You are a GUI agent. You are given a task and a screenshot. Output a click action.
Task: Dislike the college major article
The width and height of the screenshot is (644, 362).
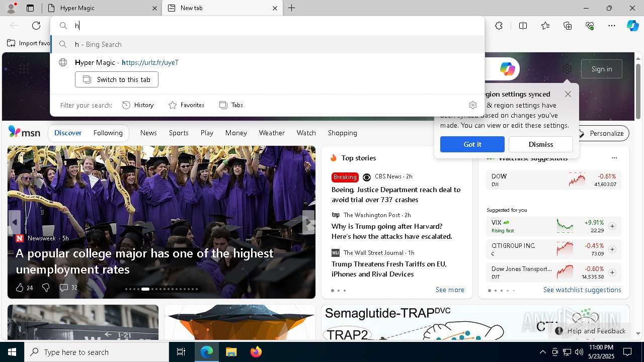tap(46, 288)
